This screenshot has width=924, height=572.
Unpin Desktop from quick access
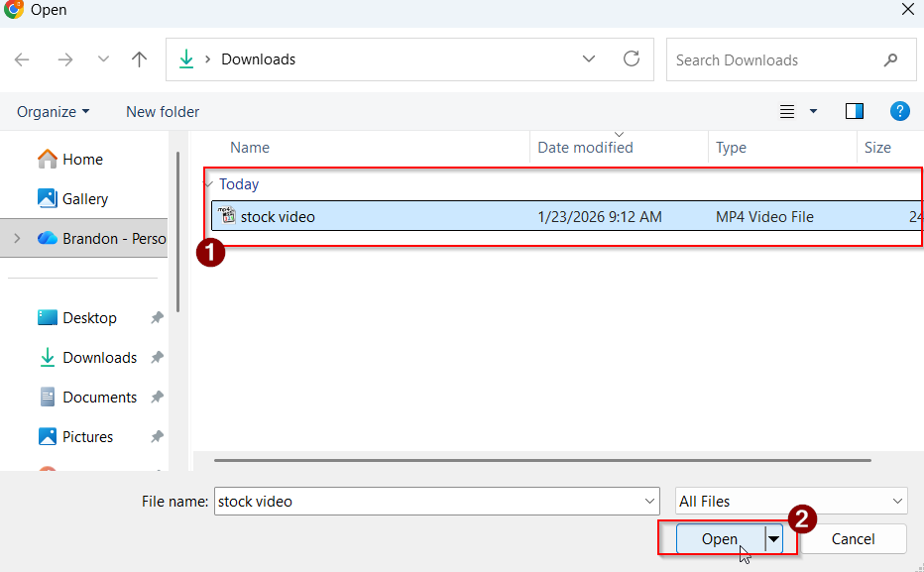(x=157, y=318)
